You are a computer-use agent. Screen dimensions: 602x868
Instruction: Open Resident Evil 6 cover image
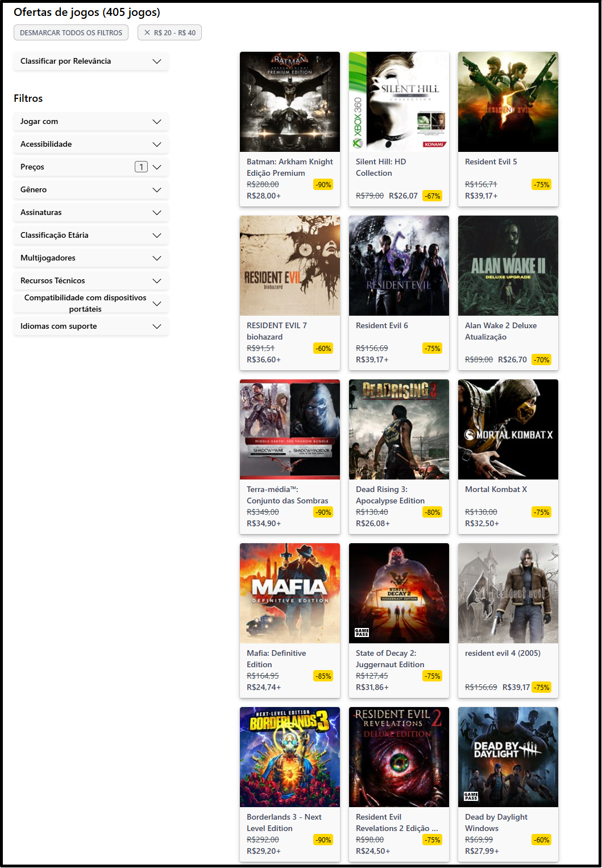point(399,266)
